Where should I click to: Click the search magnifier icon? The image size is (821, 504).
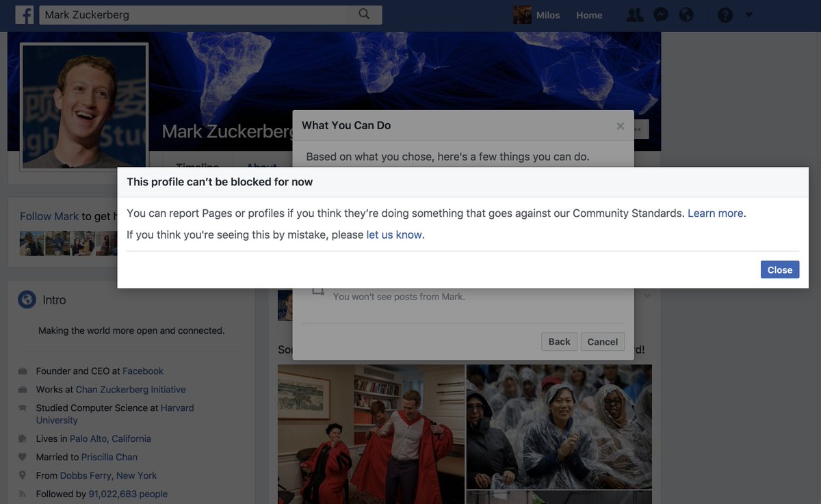pos(364,14)
